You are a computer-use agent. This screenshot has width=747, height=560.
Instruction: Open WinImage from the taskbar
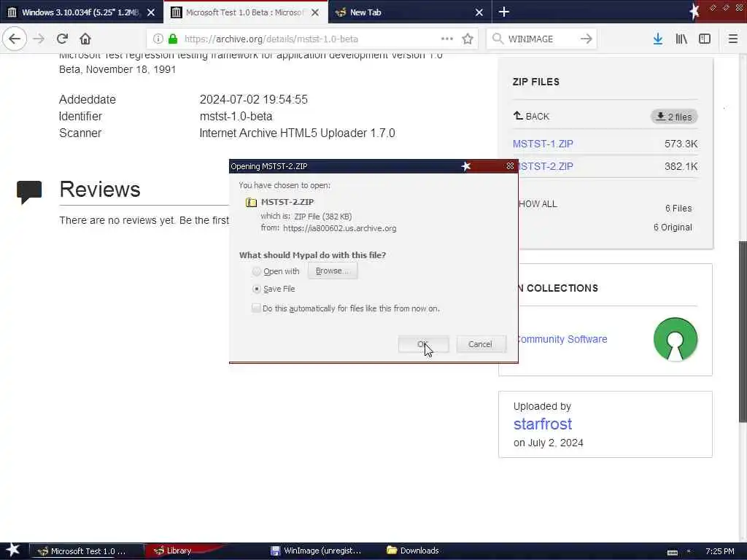317,551
